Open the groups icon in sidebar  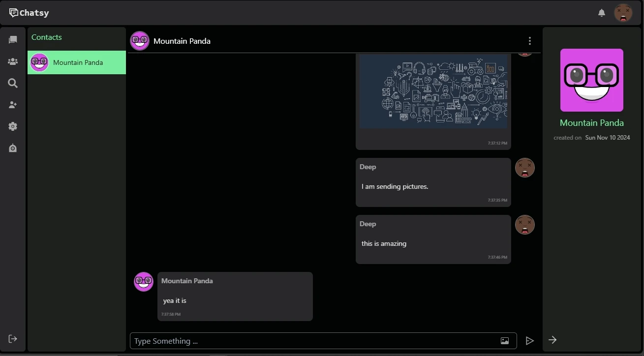click(13, 61)
